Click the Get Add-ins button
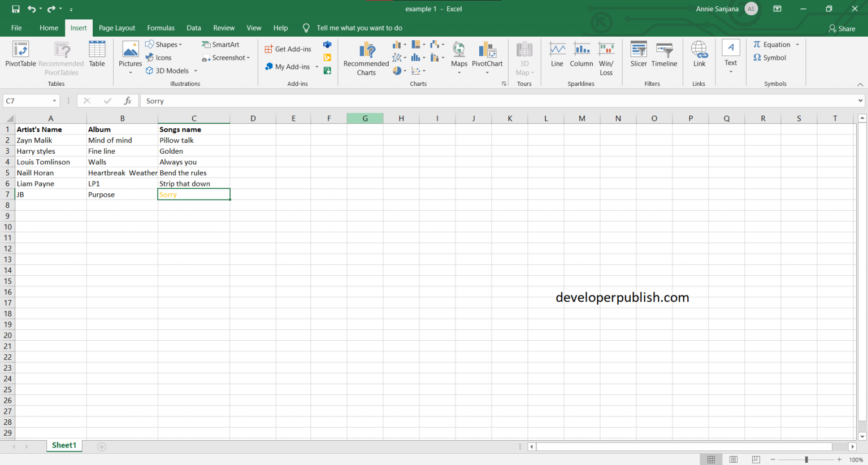Viewport: 868px width, 465px height. tap(288, 49)
